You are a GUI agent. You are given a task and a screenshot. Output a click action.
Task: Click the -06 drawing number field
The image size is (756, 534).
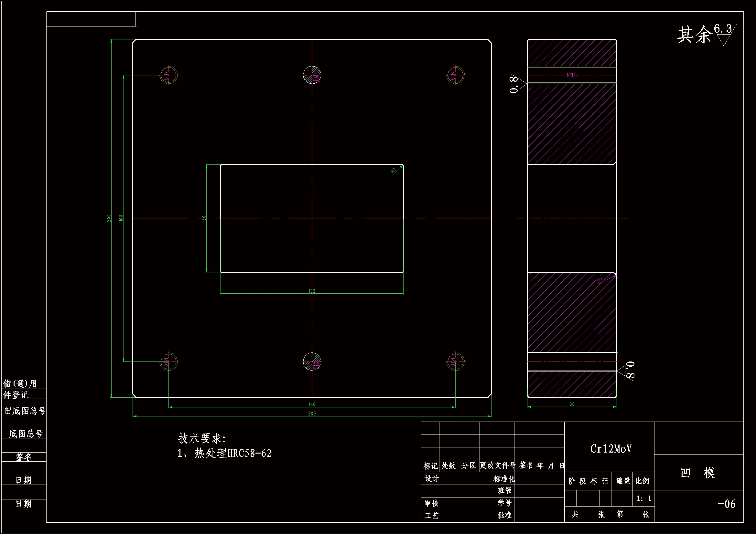click(x=726, y=504)
